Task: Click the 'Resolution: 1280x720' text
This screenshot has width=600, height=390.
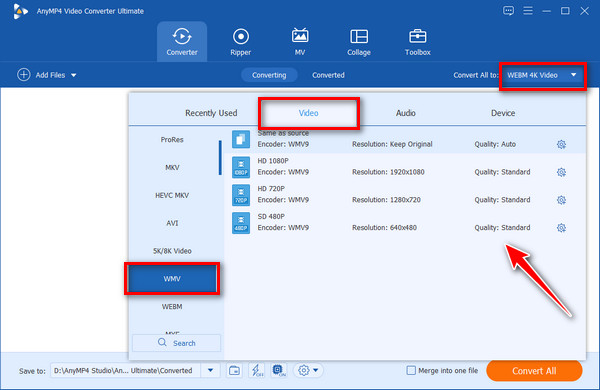Action: point(386,200)
